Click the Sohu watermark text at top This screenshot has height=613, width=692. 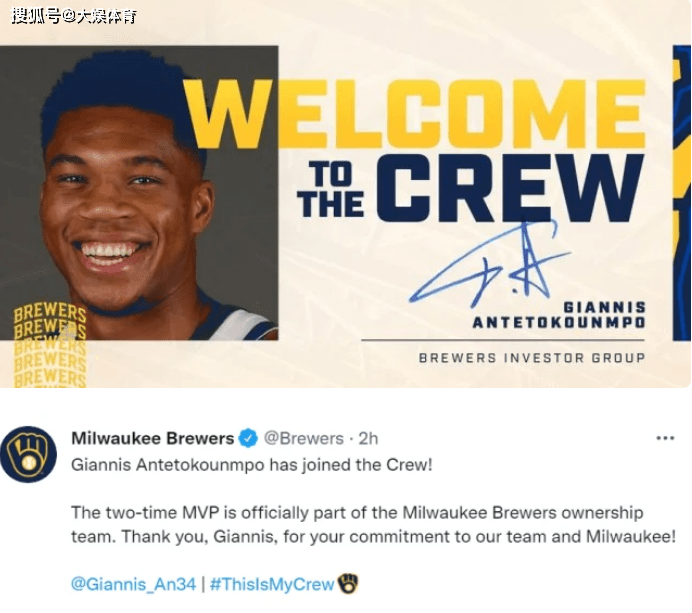click(x=74, y=16)
